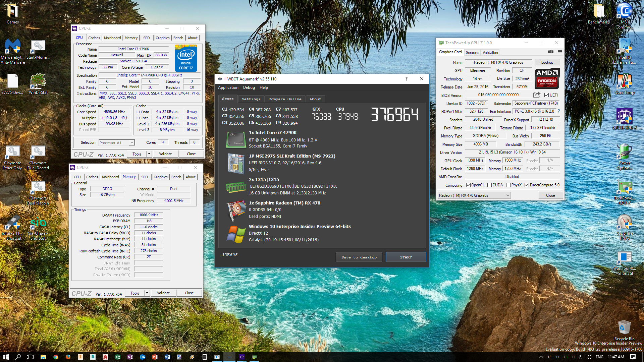Open SPD tab in lower CPU-Z window
The height and width of the screenshot is (362, 644).
[x=145, y=177]
